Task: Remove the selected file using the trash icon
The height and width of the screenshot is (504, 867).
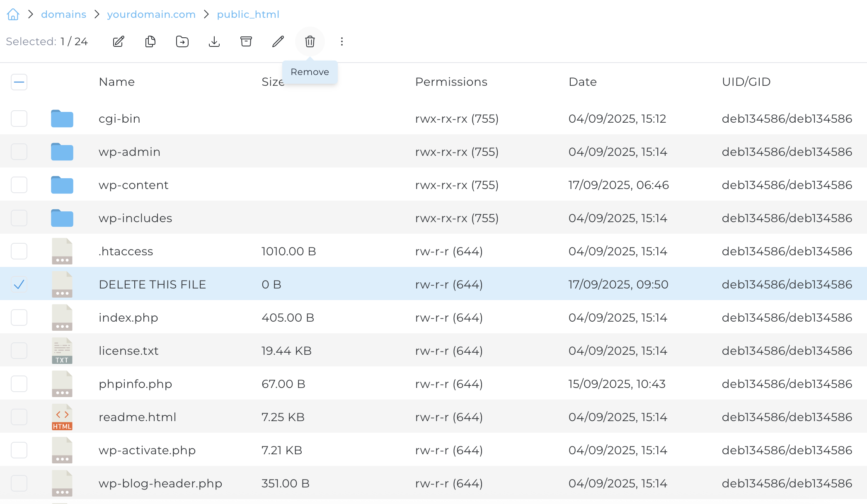Action: coord(310,41)
